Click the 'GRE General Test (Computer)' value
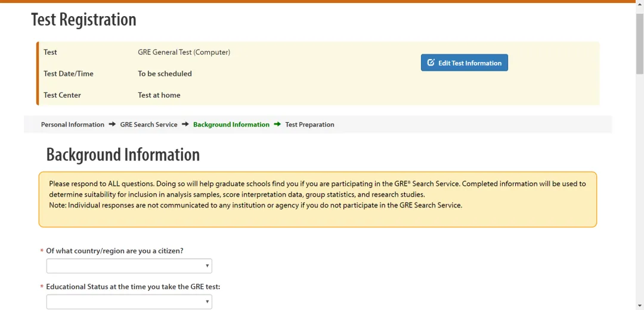Viewport: 644px width, 310px height. (184, 52)
